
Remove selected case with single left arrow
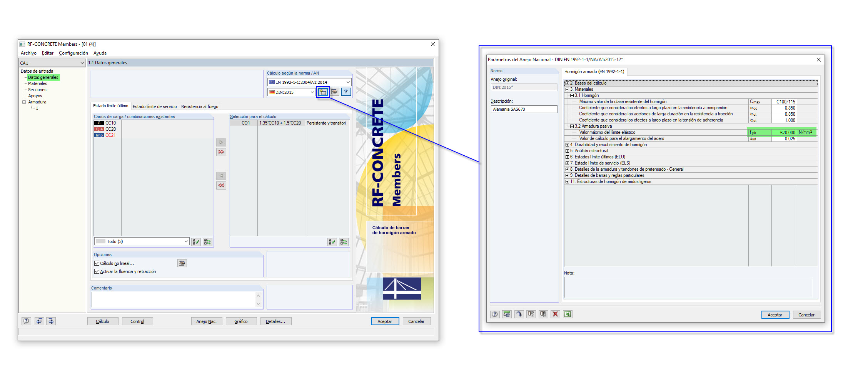[x=221, y=176]
